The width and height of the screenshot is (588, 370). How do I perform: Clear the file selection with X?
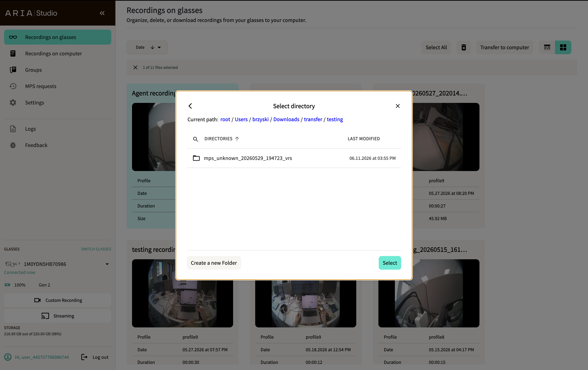[135, 67]
